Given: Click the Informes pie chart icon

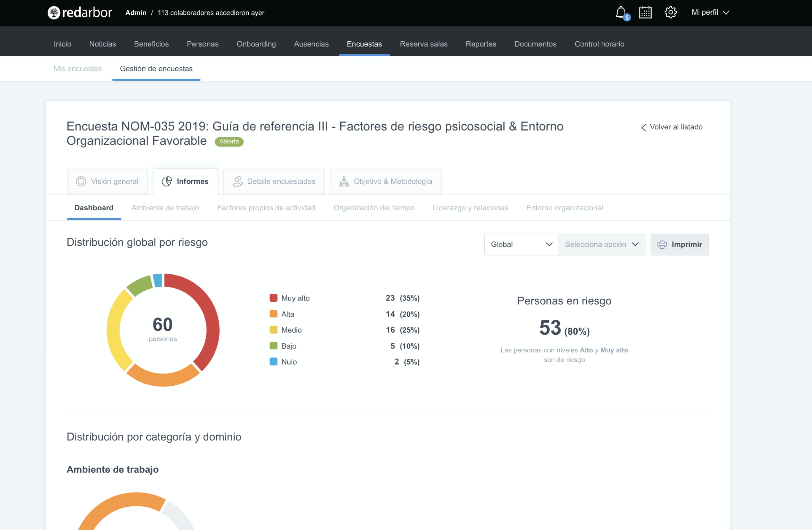Looking at the screenshot, I should tap(167, 182).
